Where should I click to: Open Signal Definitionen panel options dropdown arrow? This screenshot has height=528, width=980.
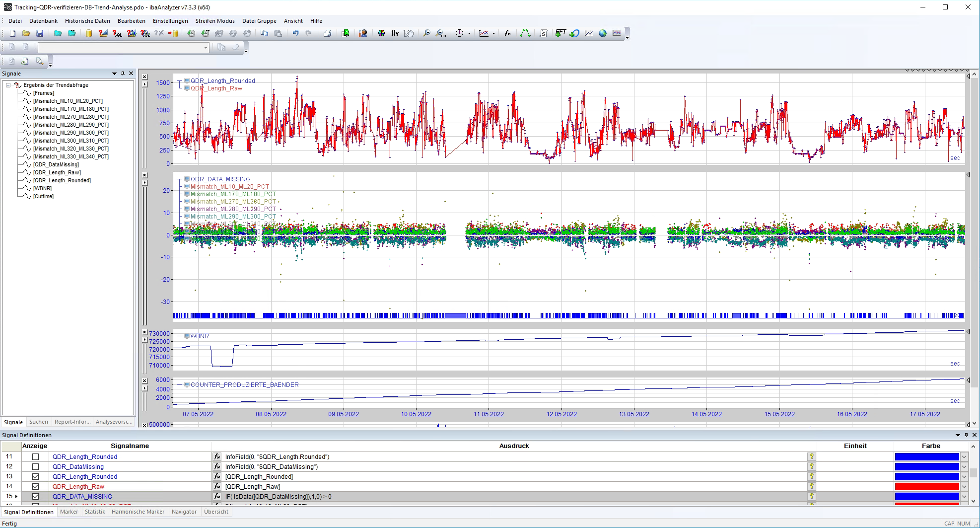958,435
